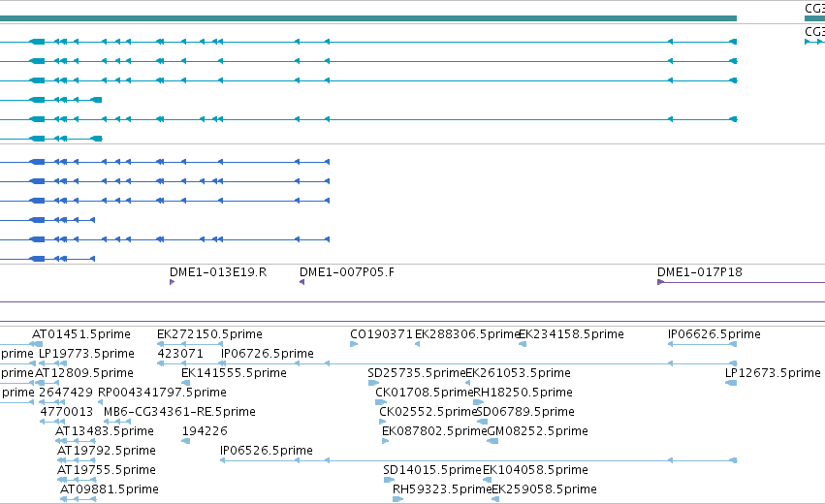
Task: Select the IP06726.5prime EST label
Action: point(267,354)
